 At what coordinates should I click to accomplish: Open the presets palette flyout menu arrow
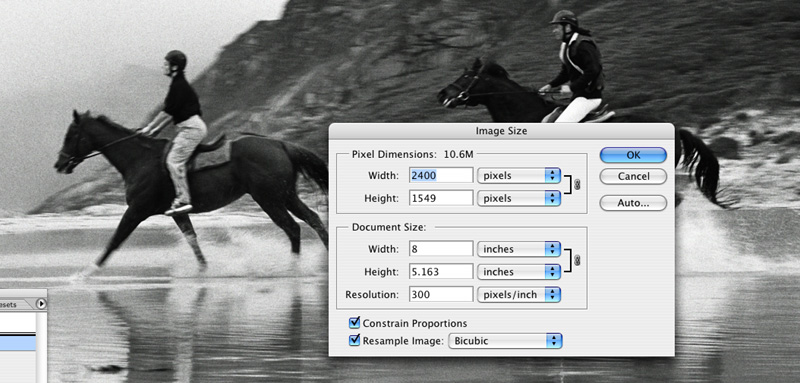[x=41, y=304]
